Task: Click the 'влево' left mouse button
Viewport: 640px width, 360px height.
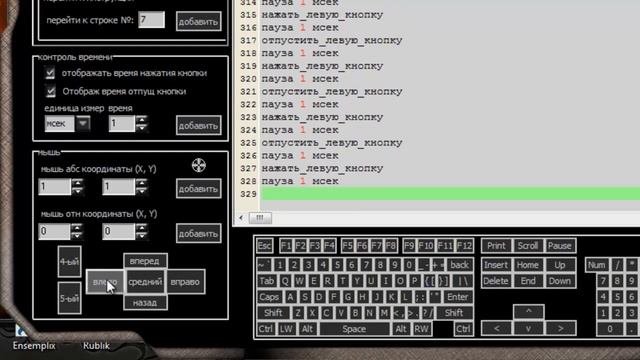Action: [x=105, y=282]
